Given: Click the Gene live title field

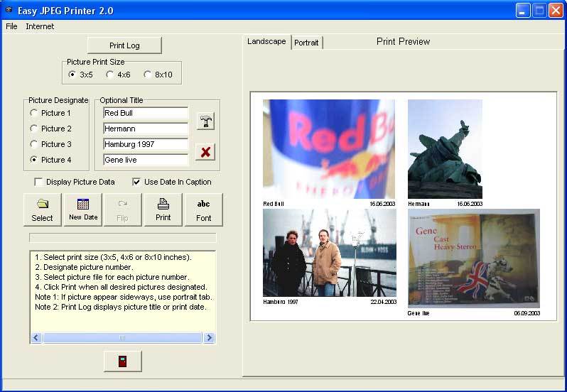Looking at the screenshot, I should pos(146,160).
